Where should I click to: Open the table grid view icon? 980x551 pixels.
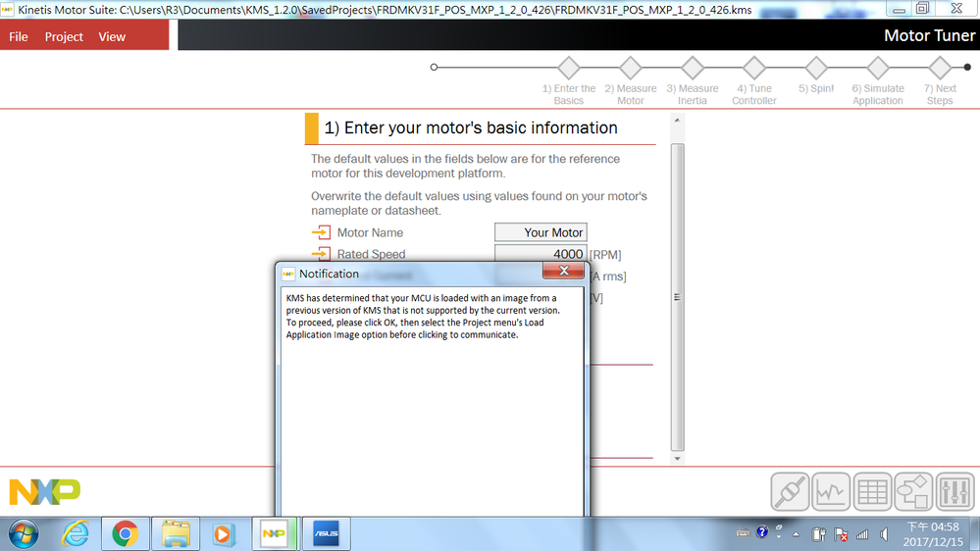click(872, 491)
